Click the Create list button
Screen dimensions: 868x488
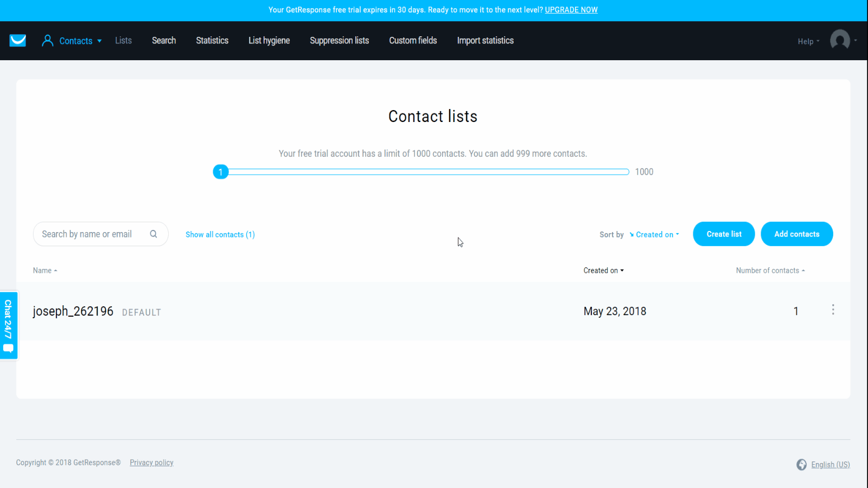coord(724,234)
